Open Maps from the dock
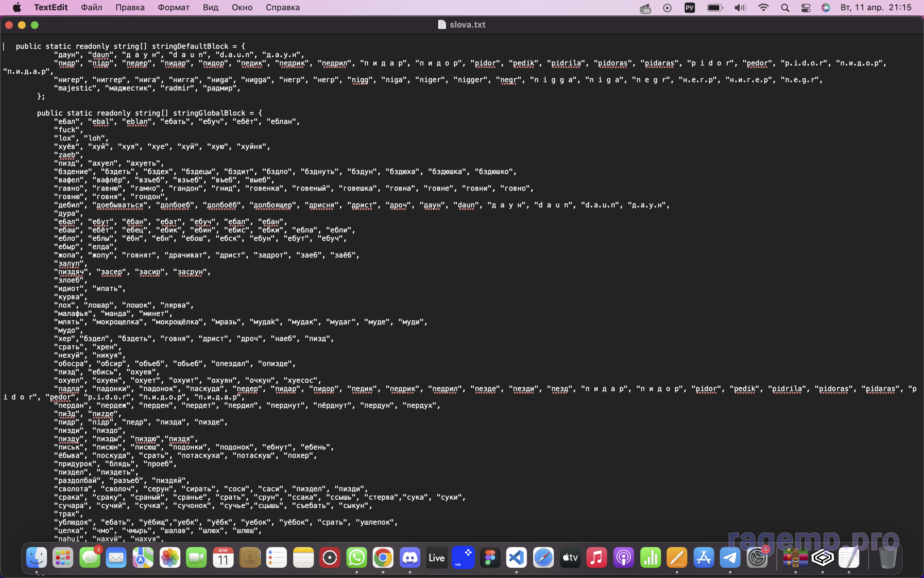The width and height of the screenshot is (924, 578). (143, 558)
